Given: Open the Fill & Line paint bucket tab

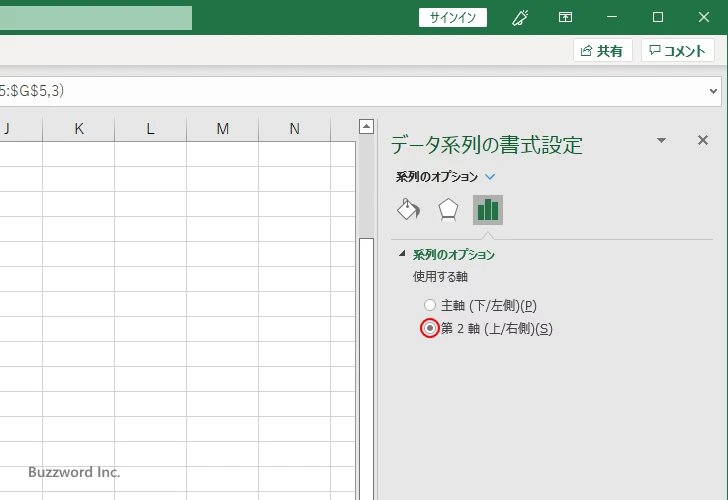Looking at the screenshot, I should pos(409,210).
